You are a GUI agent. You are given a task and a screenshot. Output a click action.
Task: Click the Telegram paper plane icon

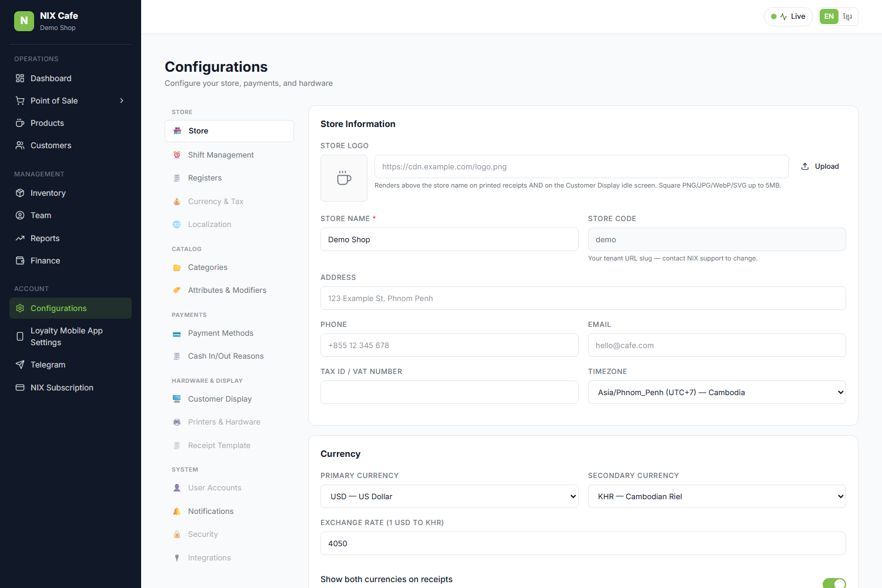click(20, 365)
